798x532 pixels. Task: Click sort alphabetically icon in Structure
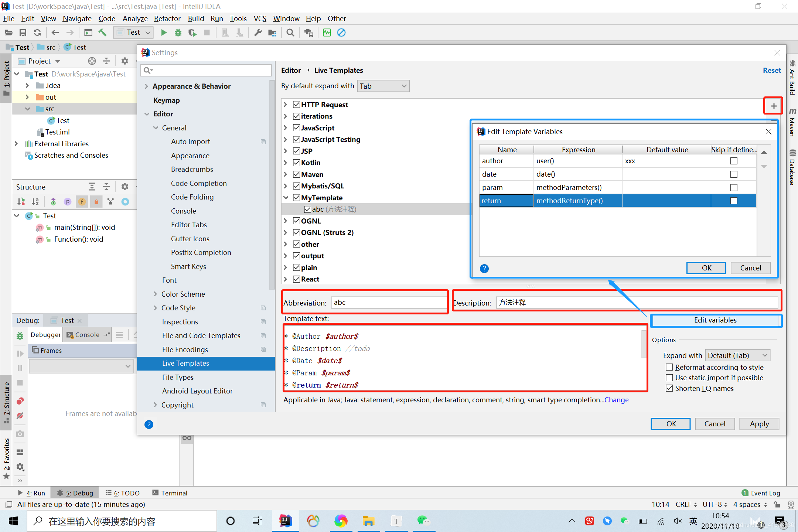pyautogui.click(x=35, y=202)
